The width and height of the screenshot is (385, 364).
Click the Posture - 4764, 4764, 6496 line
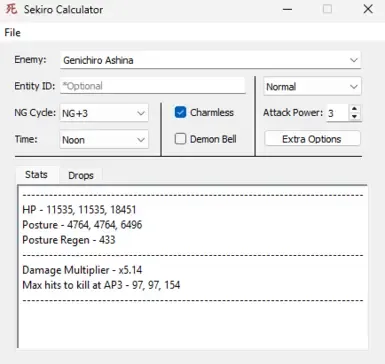(82, 225)
